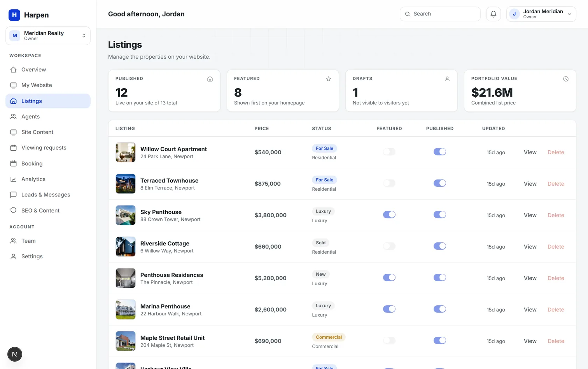
Task: Click the Sky Penthouse thumbnail image
Action: [126, 215]
